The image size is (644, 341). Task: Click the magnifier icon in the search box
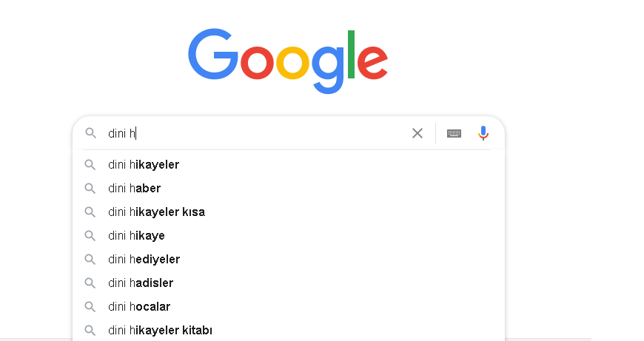click(91, 133)
